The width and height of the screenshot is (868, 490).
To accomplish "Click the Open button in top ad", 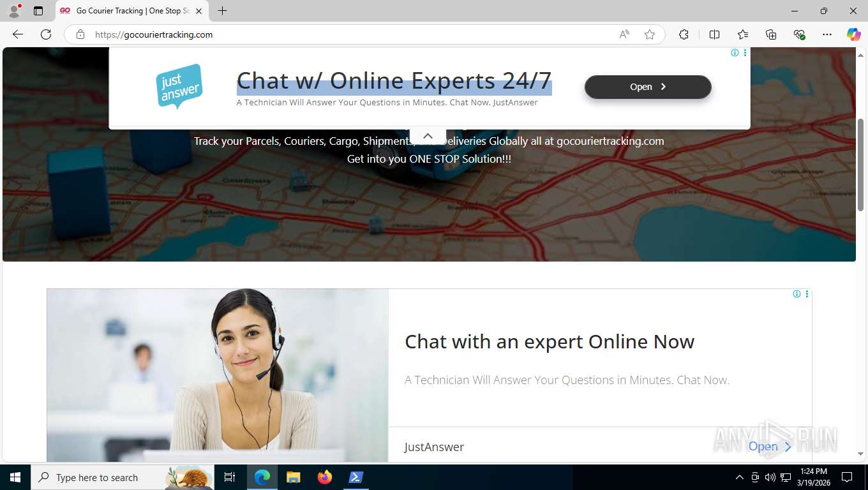I will [x=648, y=87].
